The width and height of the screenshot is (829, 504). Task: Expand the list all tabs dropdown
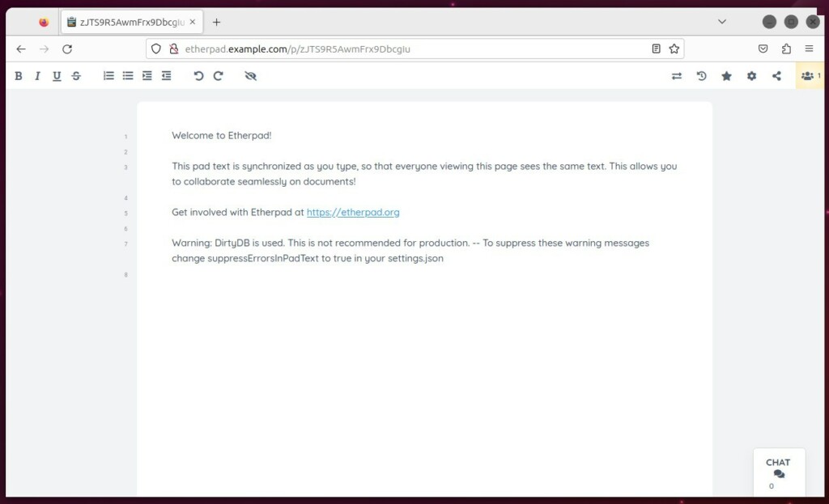point(721,22)
